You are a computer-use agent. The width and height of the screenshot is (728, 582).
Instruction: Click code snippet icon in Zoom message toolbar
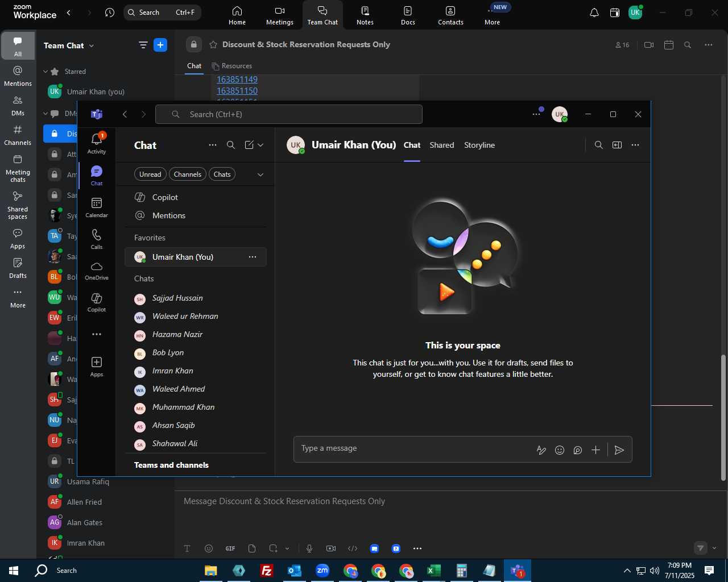(353, 548)
